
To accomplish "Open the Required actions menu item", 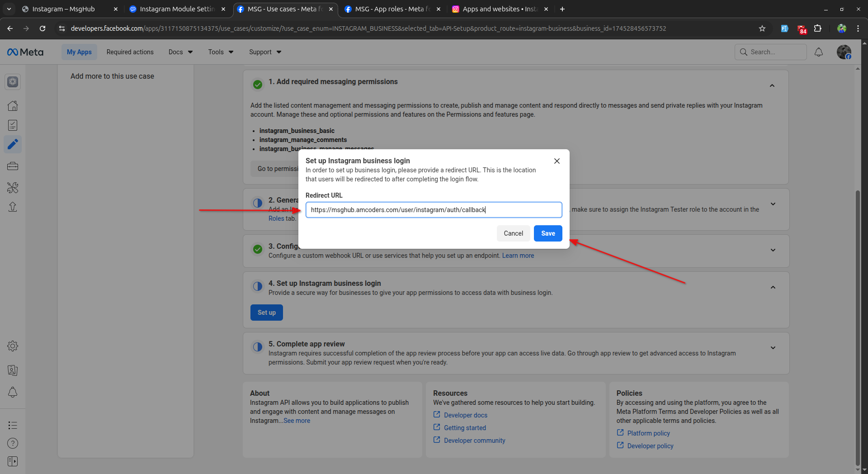I will [130, 52].
